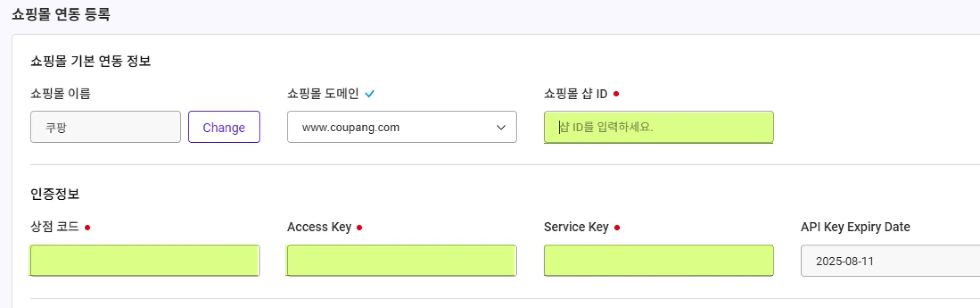Image resolution: width=980 pixels, height=308 pixels.
Task: Click the Change button
Action: coord(224,127)
